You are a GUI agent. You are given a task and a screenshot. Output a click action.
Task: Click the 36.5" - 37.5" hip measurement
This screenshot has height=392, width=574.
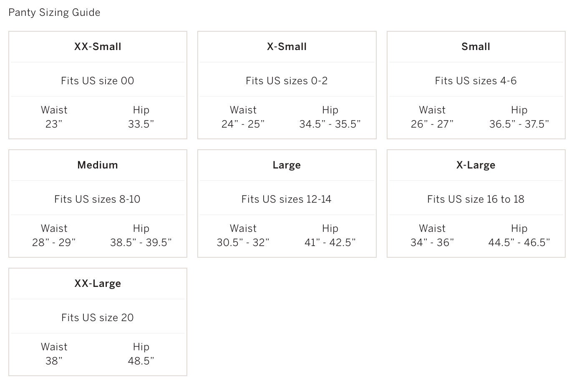click(x=519, y=124)
